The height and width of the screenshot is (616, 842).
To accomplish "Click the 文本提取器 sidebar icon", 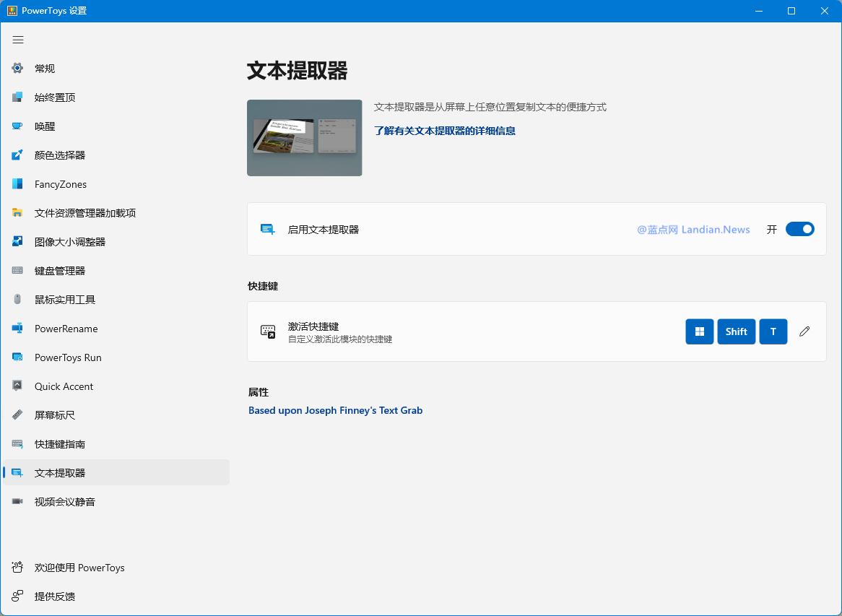I will [17, 473].
